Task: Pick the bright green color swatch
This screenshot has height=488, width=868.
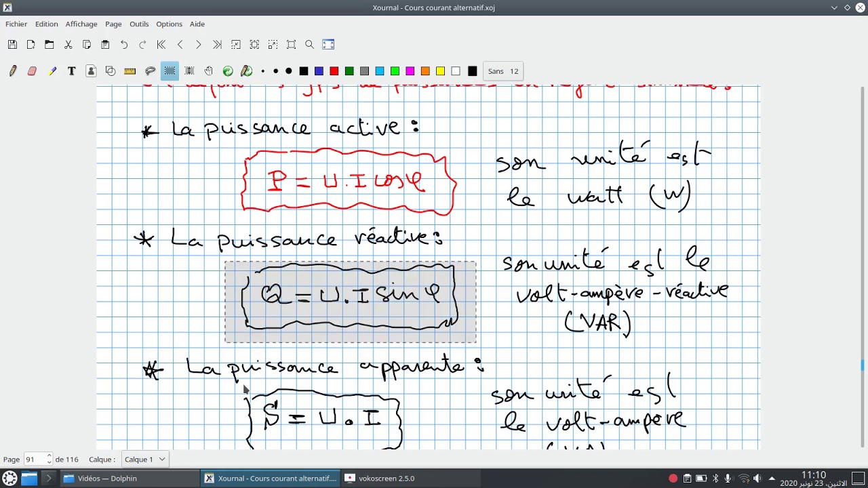Action: (395, 71)
